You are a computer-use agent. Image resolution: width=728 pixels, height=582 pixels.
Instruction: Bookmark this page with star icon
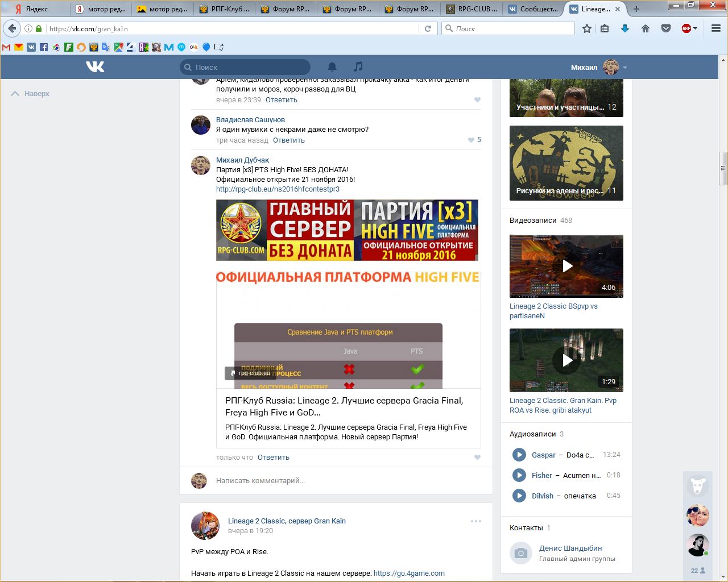click(x=587, y=28)
